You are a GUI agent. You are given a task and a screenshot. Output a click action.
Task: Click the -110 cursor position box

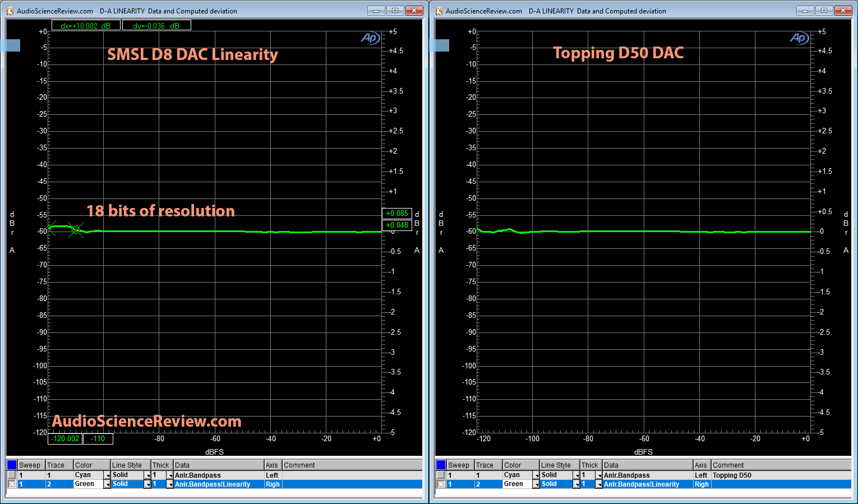(x=98, y=438)
